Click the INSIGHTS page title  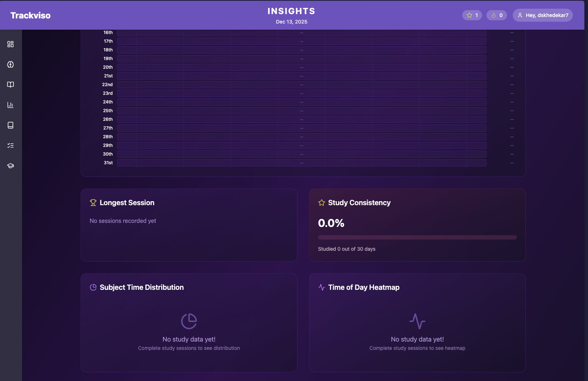pyautogui.click(x=291, y=11)
